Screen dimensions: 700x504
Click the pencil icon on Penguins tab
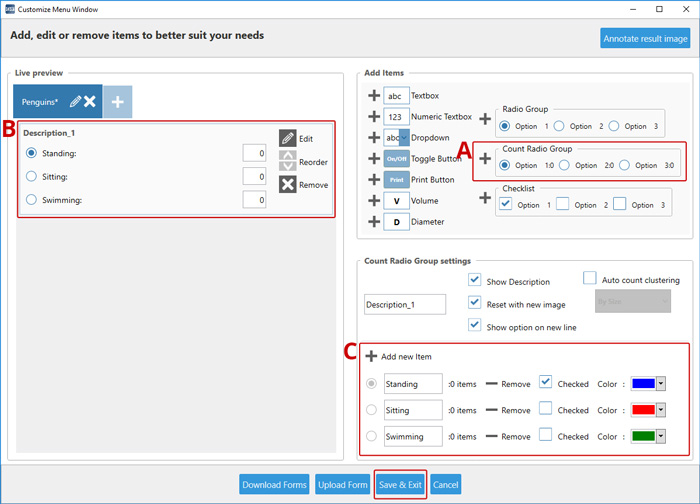point(75,102)
